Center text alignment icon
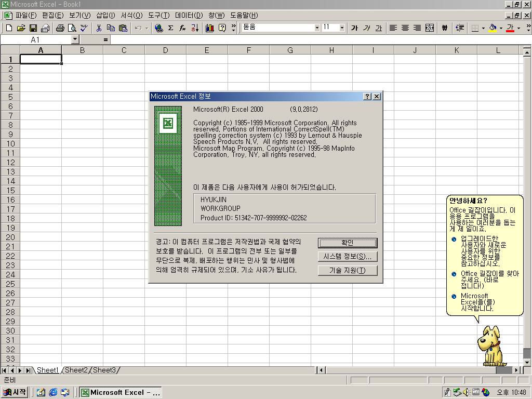532x399 pixels. point(405,28)
